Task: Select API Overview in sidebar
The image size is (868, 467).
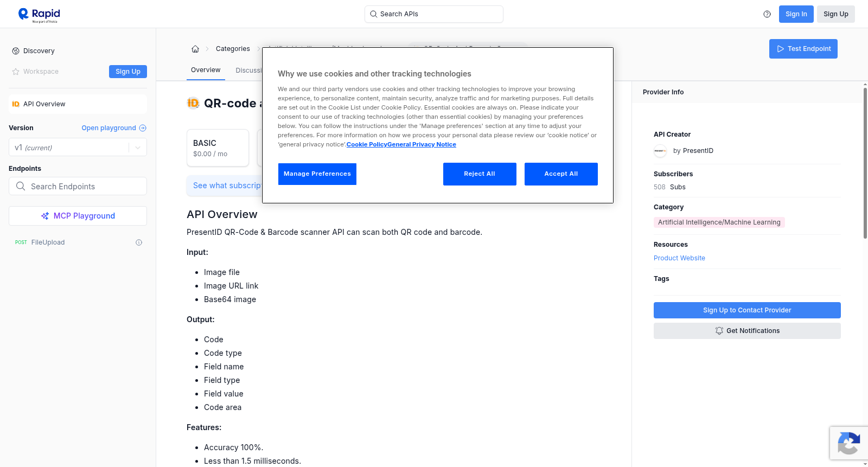Action: (x=78, y=104)
